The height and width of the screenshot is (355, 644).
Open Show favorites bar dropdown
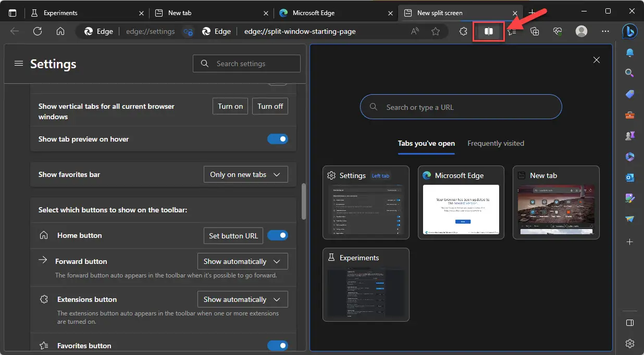tap(246, 174)
